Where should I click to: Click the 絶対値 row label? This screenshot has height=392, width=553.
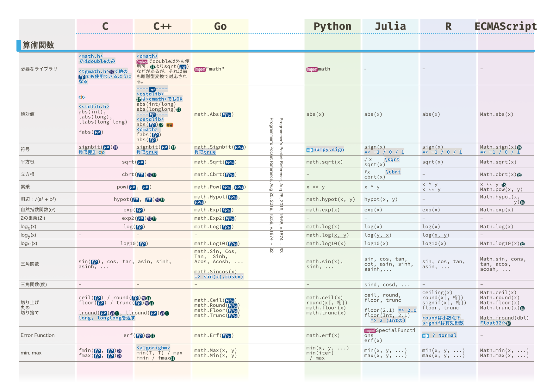pos(28,114)
